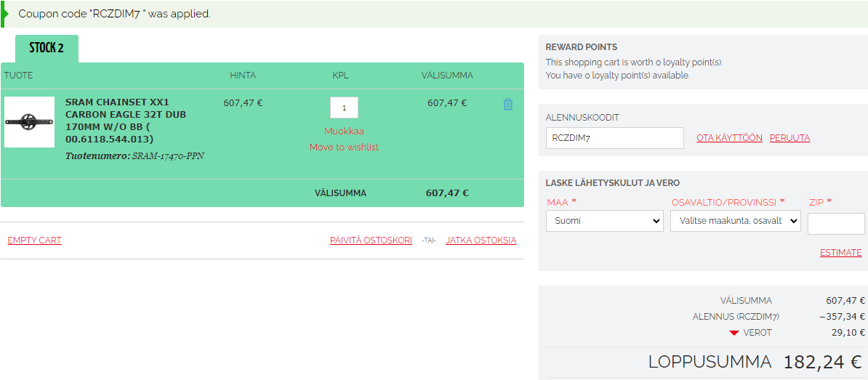Screen dimensions: 868x380
Task: Focus the Alennuskoodit coupon code field
Action: tap(614, 138)
